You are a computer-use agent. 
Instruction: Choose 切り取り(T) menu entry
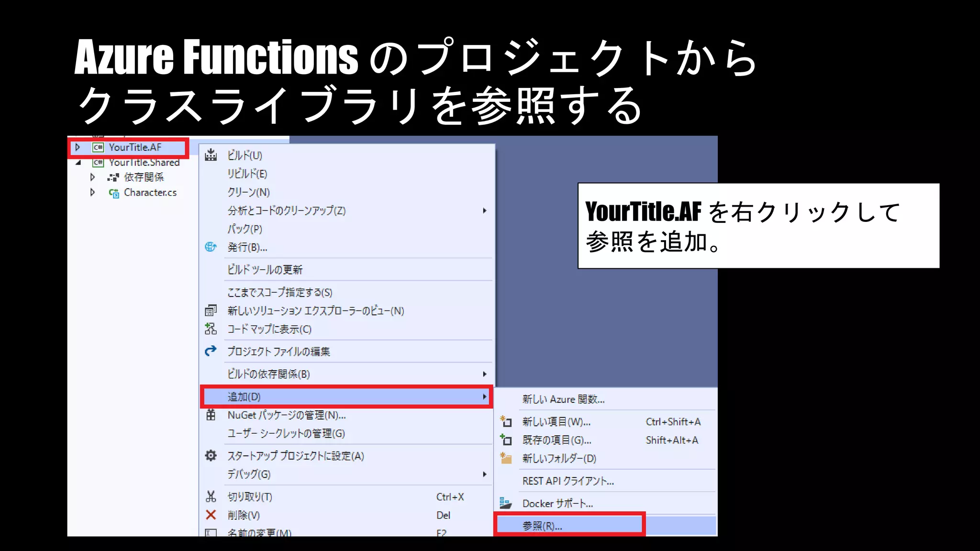pyautogui.click(x=346, y=496)
